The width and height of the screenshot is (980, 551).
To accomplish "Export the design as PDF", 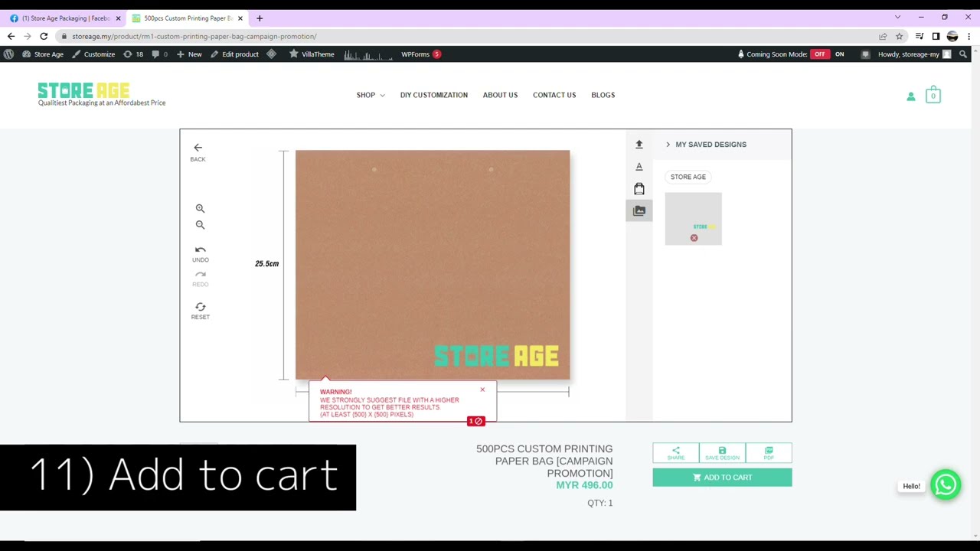I will pyautogui.click(x=769, y=453).
